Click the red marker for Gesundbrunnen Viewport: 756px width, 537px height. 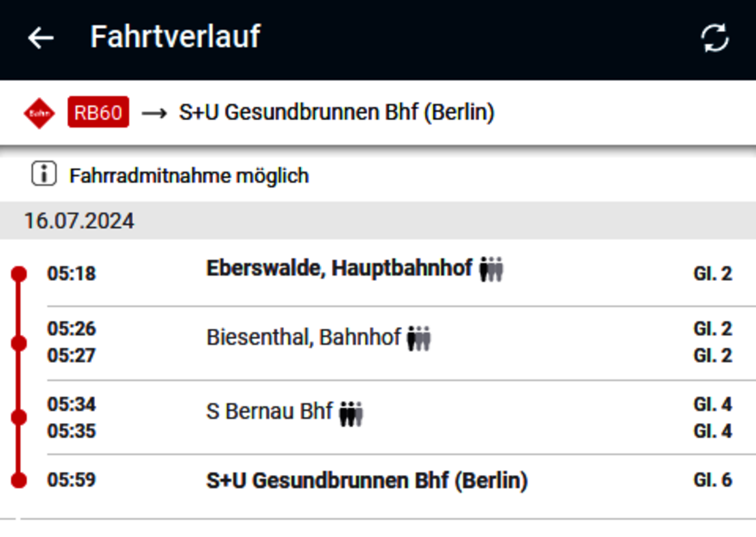click(x=19, y=480)
